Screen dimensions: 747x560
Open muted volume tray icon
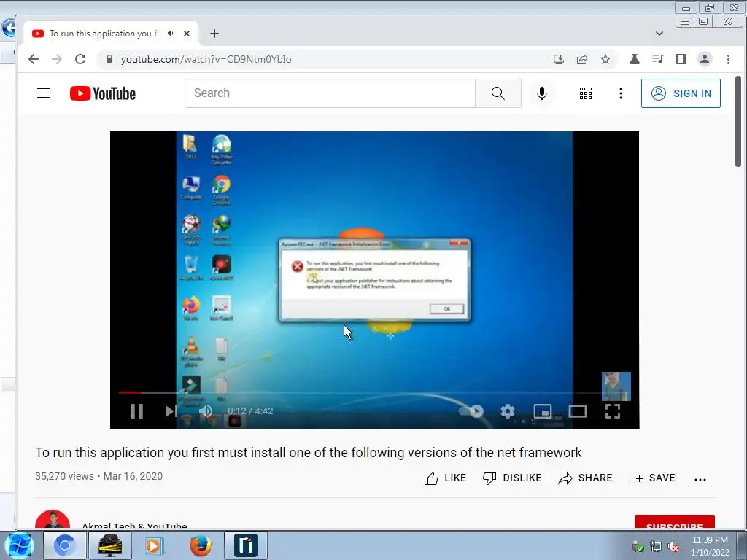[x=673, y=547]
